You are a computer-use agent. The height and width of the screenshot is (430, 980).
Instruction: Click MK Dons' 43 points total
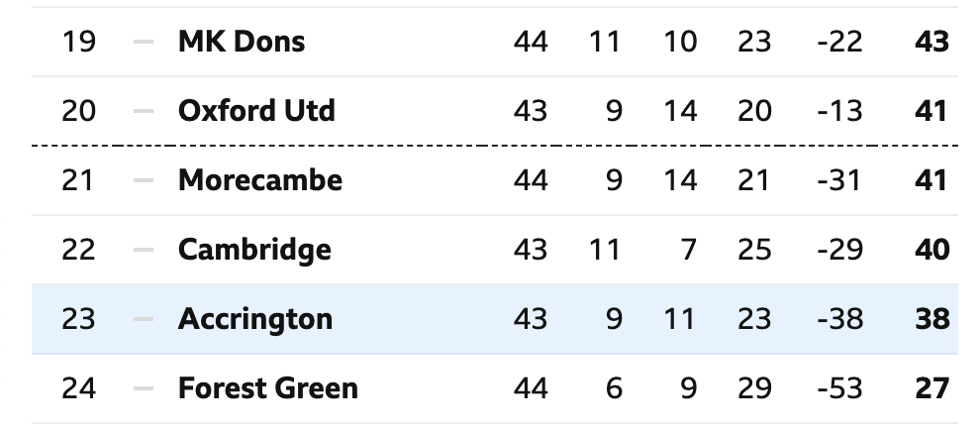point(931,42)
